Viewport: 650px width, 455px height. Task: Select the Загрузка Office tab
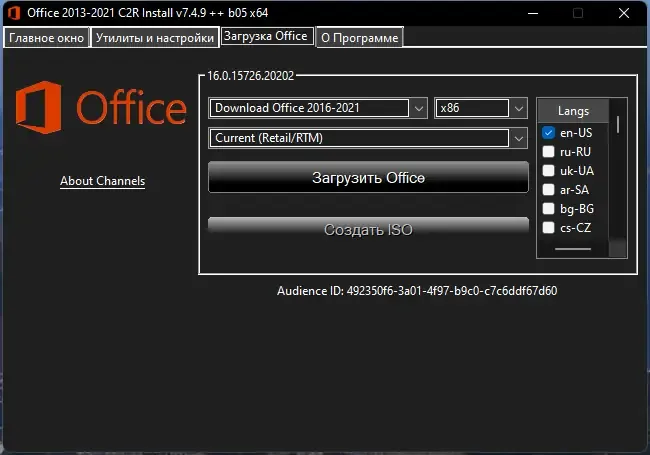click(267, 36)
